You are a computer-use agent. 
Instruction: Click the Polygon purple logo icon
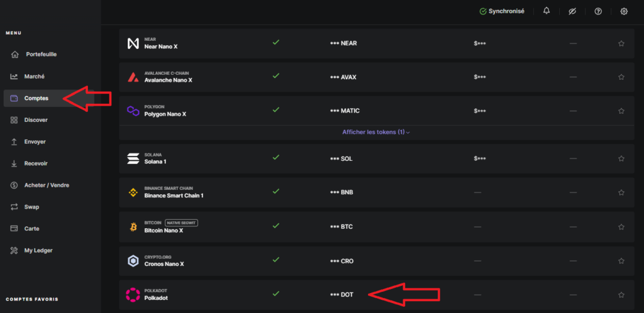(x=133, y=111)
